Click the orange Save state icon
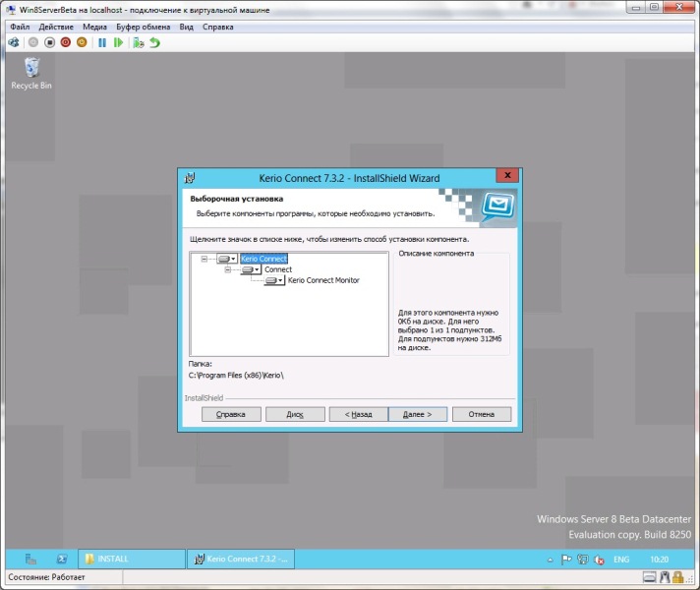The height and width of the screenshot is (590, 700). [83, 42]
